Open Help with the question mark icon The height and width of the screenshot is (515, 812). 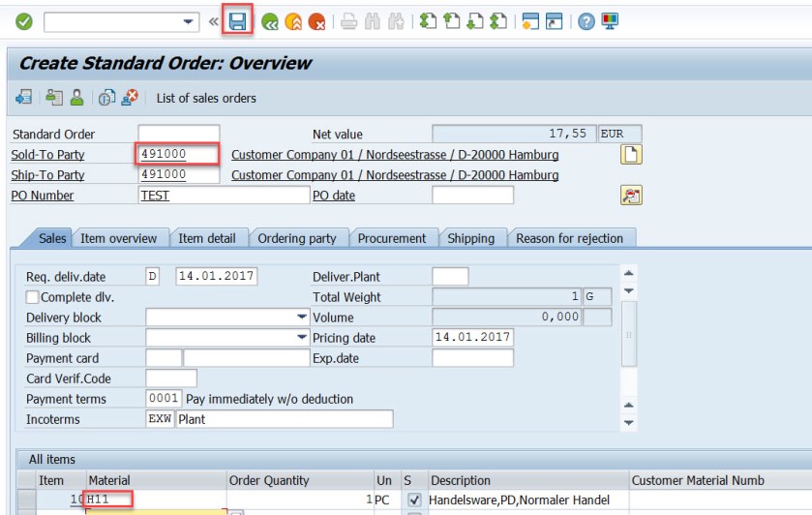point(586,21)
